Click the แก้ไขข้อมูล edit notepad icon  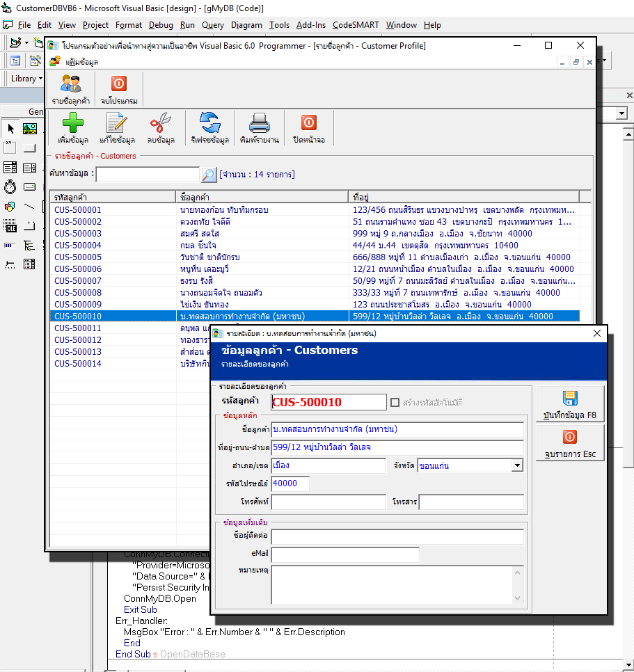click(x=117, y=123)
